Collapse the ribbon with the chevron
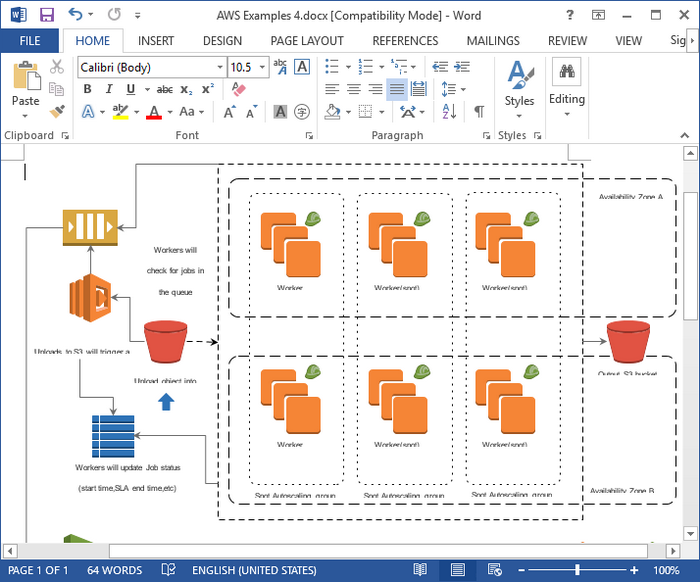Viewport: 700px width, 582px height. click(x=684, y=135)
